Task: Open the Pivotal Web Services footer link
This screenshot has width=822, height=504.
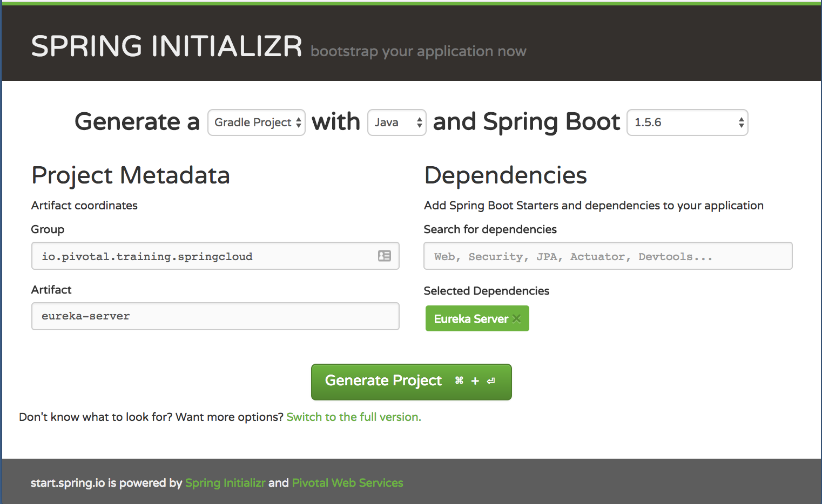Action: tap(348, 483)
